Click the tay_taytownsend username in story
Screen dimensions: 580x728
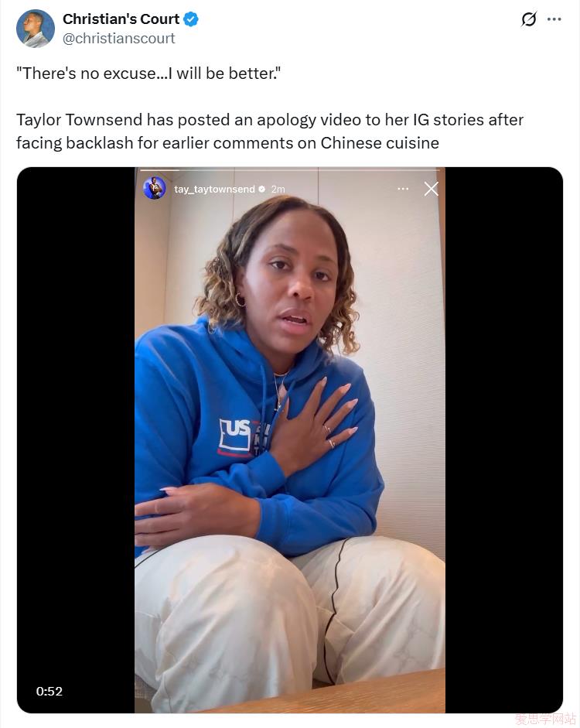tap(214, 189)
